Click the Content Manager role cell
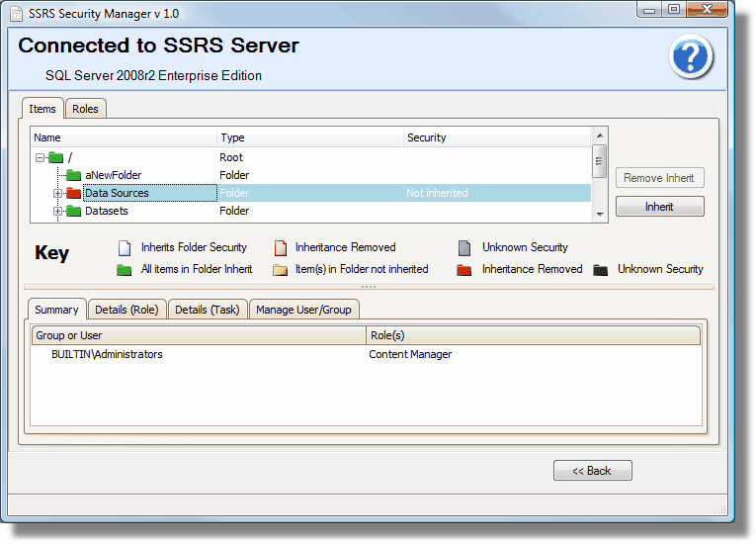756x544 pixels. coord(410,354)
